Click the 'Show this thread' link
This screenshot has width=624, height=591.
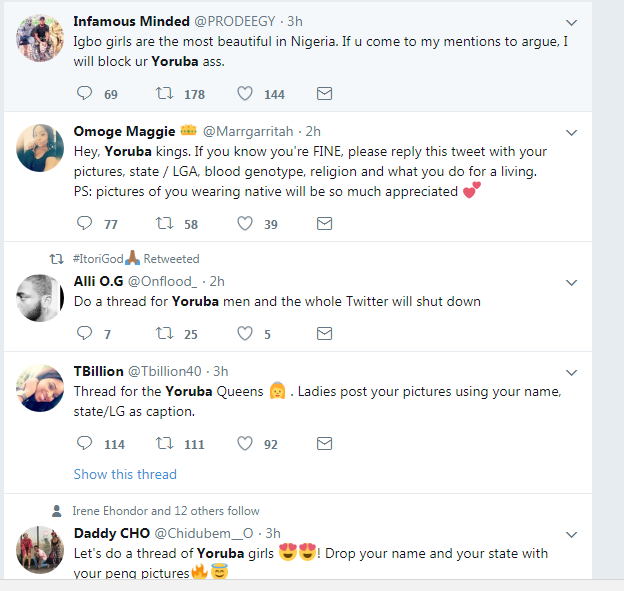click(125, 474)
